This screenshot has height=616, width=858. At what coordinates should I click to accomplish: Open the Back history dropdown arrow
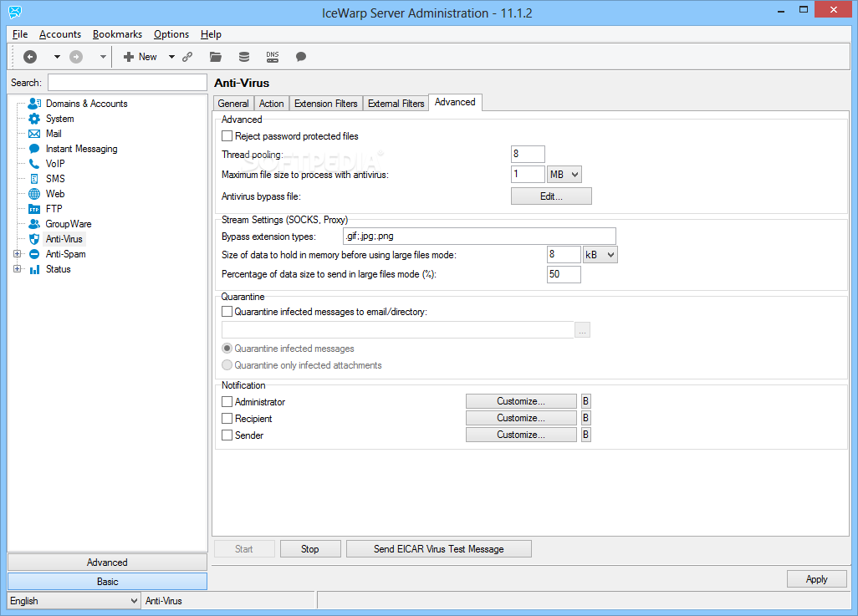point(57,56)
